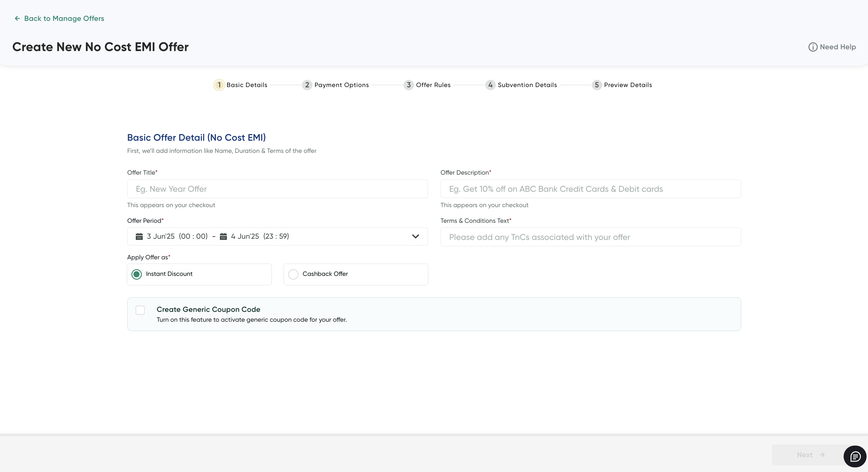Viewport: 868px width, 472px height.
Task: Click 'Create Generic Coupon Code' heading text
Action: (x=208, y=309)
